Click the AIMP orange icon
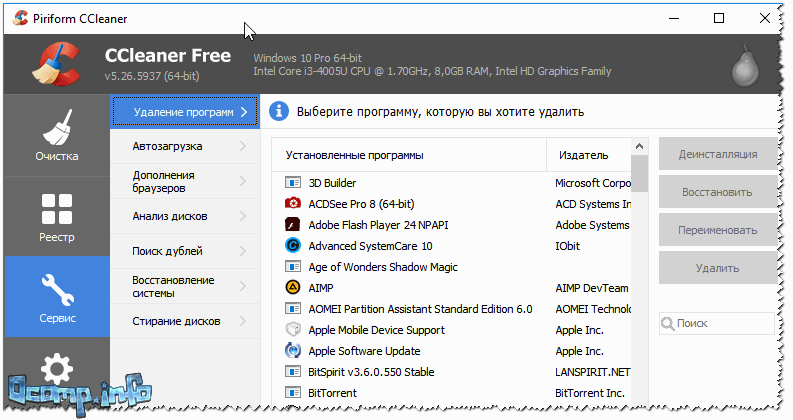This screenshot has width=793, height=420. [293, 287]
